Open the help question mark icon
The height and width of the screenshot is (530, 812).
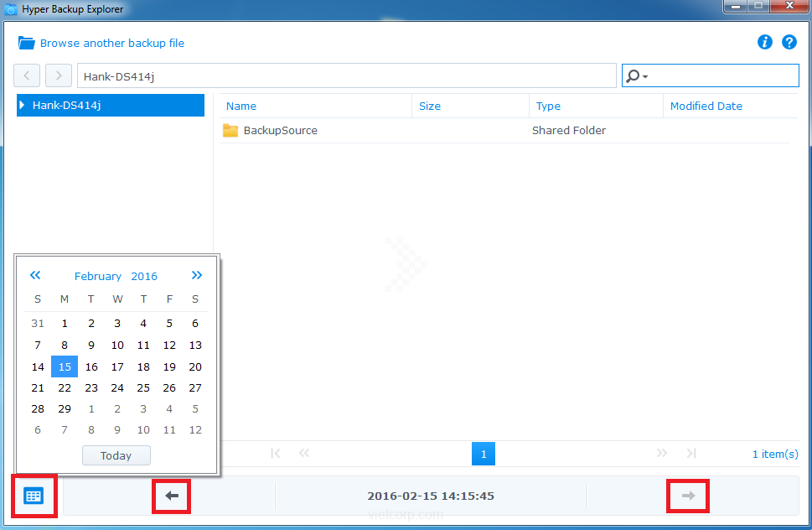[x=789, y=42]
